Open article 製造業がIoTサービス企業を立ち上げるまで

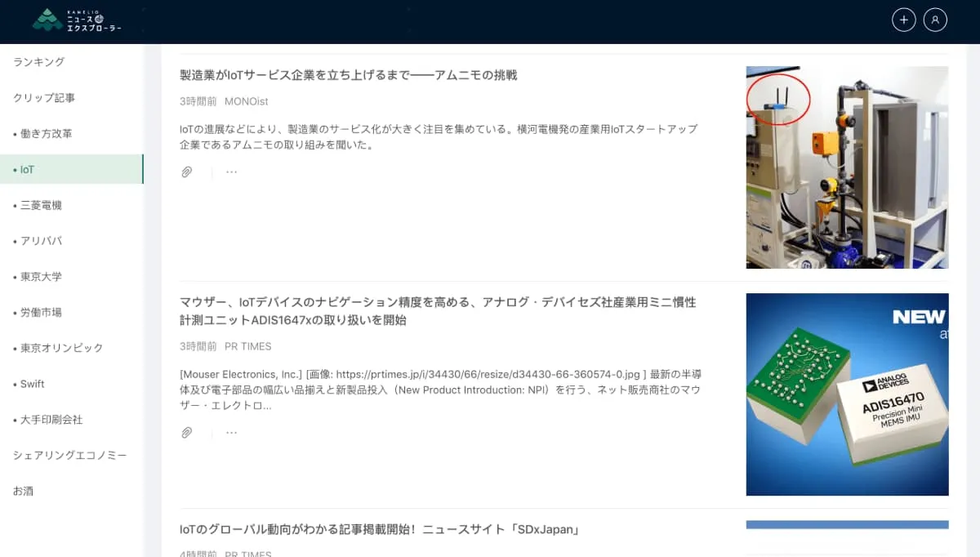point(349,75)
